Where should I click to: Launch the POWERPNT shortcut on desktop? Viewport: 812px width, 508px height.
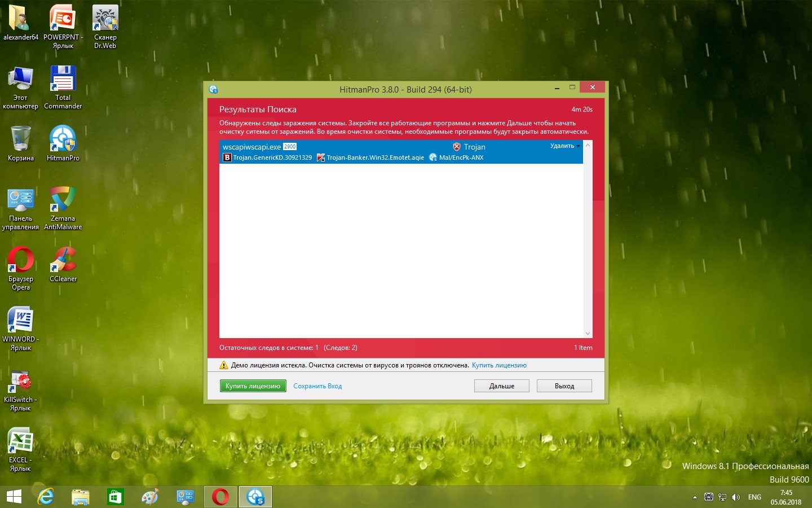click(63, 27)
